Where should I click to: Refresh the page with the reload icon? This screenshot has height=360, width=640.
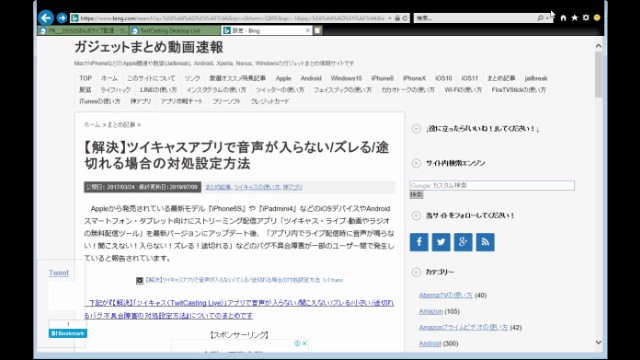405,18
